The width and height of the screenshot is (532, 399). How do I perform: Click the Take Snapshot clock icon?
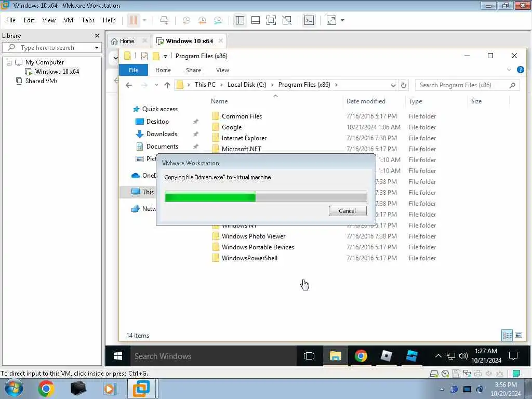click(187, 20)
